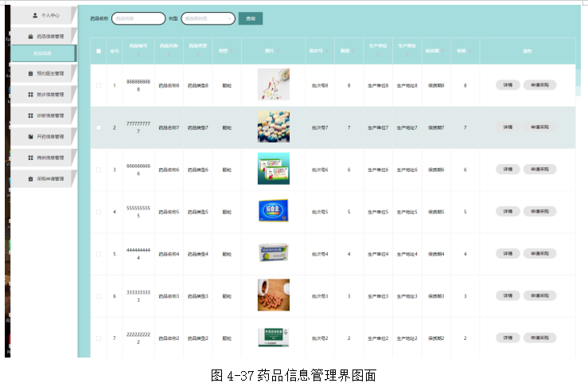The image size is (588, 387).
Task: Click 详情 button for row 4
Action: click(508, 211)
